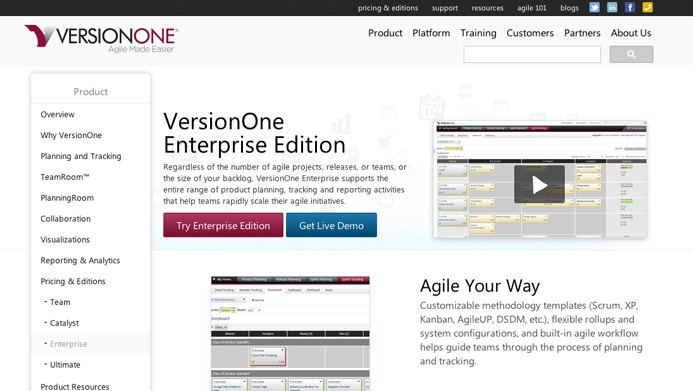693x391 pixels.
Task: Select the Ultimate edition sub-item
Action: click(65, 365)
